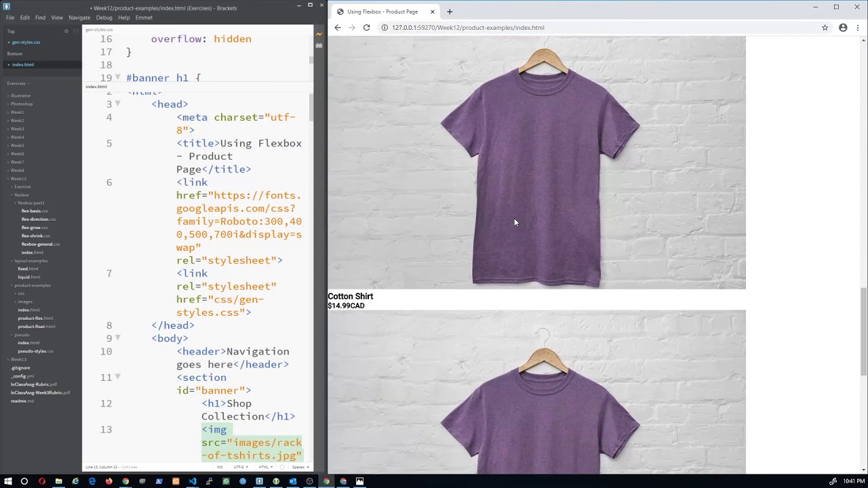Click the split view layout icon in sidebar
The height and width of the screenshot is (488, 868).
75,31
